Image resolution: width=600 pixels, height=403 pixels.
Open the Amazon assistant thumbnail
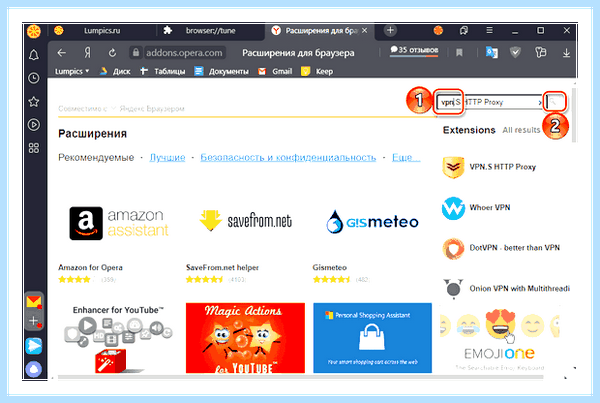pos(119,223)
